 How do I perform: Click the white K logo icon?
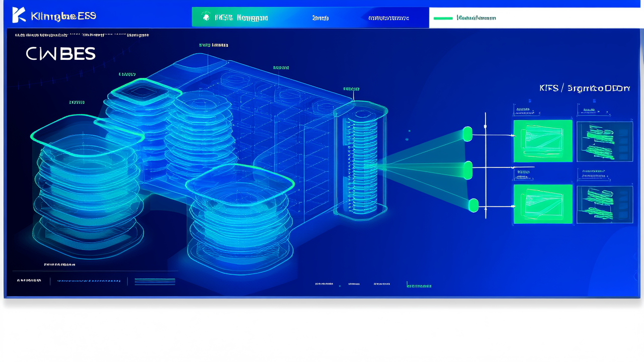click(18, 15)
